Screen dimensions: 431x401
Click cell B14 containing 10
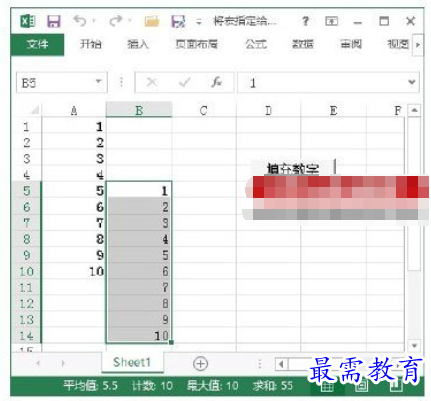[x=139, y=336]
